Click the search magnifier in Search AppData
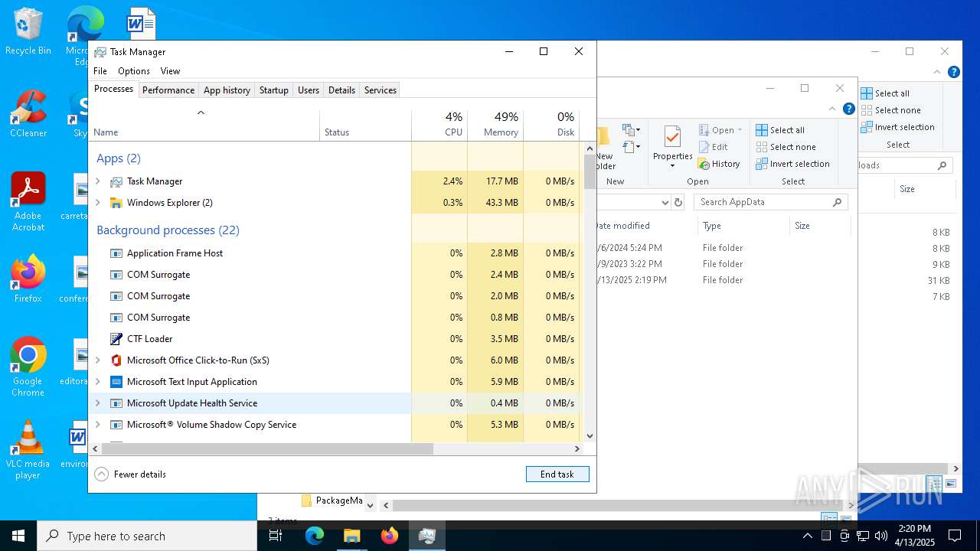 coord(838,202)
